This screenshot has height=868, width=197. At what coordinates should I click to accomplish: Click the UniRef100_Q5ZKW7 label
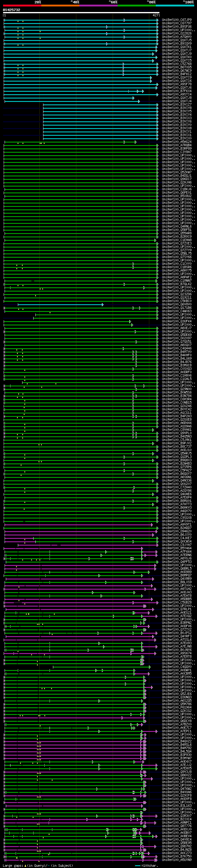(176, 172)
